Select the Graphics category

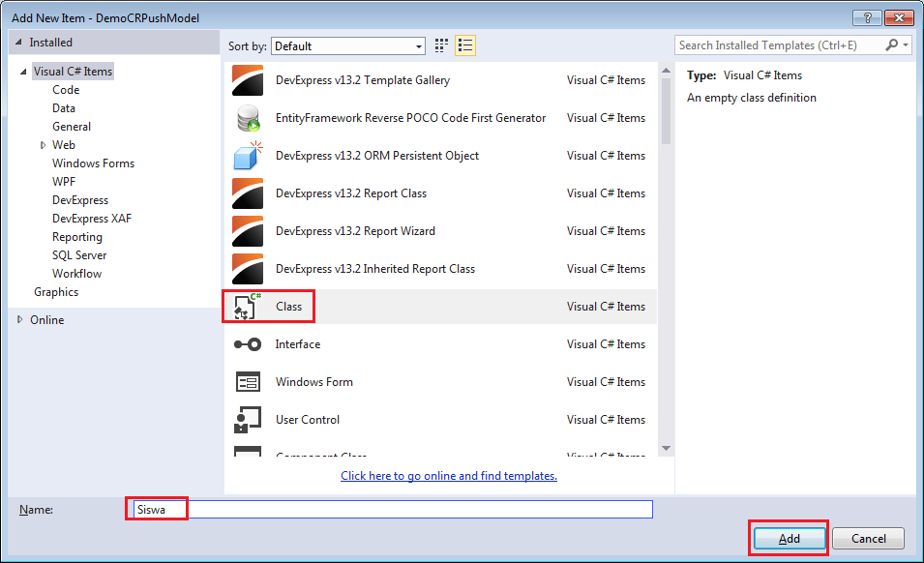(x=56, y=291)
